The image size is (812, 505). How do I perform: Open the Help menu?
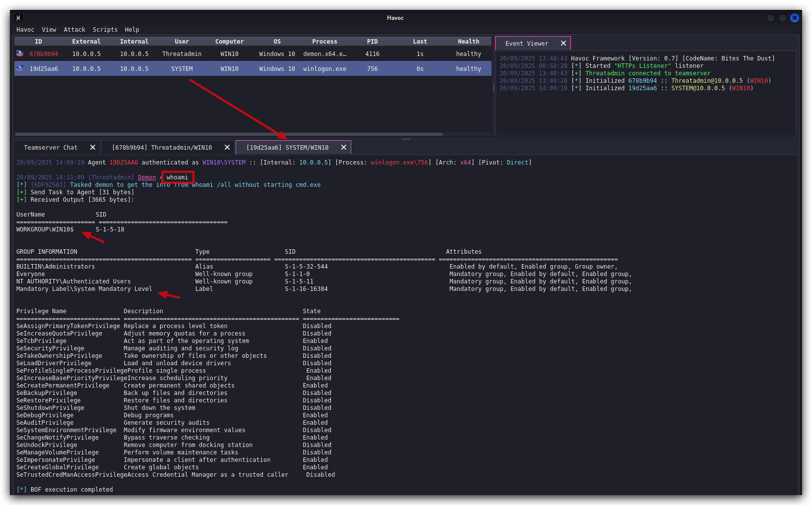pos(132,30)
